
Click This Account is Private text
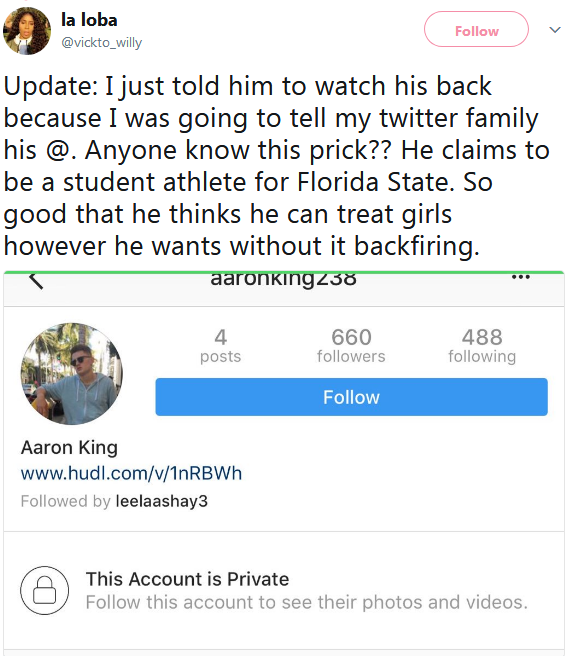click(x=187, y=579)
